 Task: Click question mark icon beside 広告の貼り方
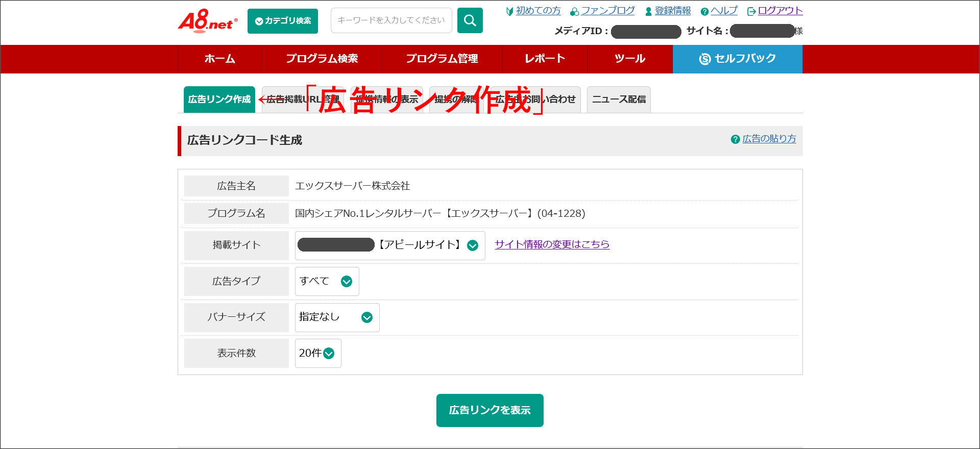[735, 139]
